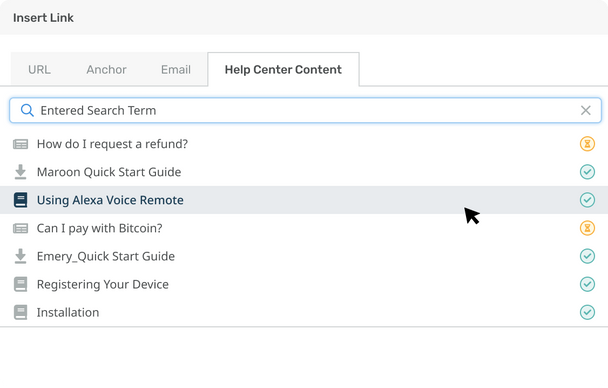This screenshot has width=608, height=388.
Task: Switch to the Email tab
Action: point(176,69)
